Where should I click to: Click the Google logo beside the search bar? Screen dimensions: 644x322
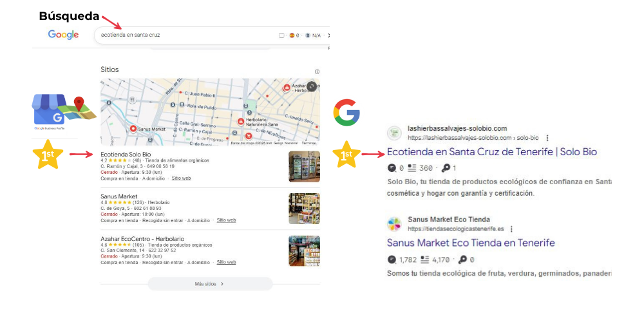pyautogui.click(x=63, y=35)
